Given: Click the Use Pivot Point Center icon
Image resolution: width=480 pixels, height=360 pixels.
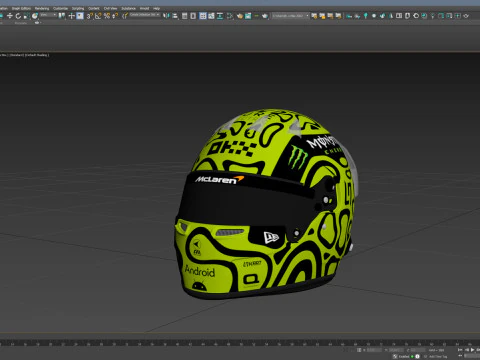Looking at the screenshot, I should coord(62,16).
